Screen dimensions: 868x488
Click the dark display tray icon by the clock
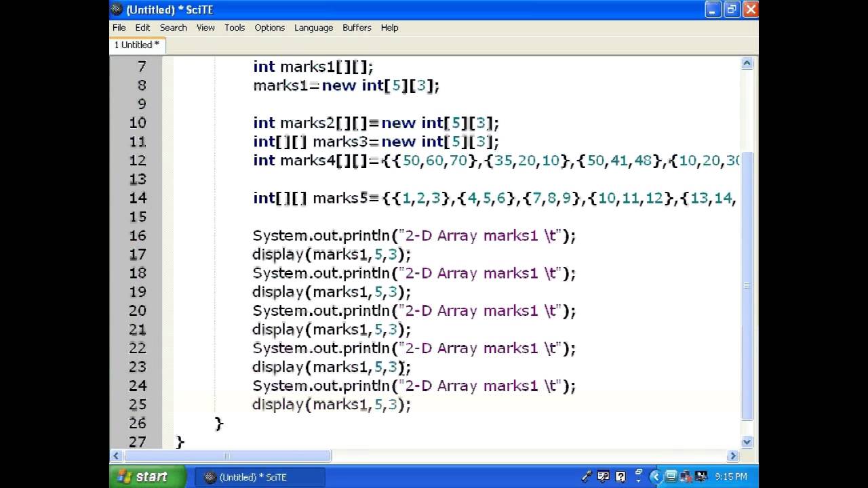coord(701,476)
